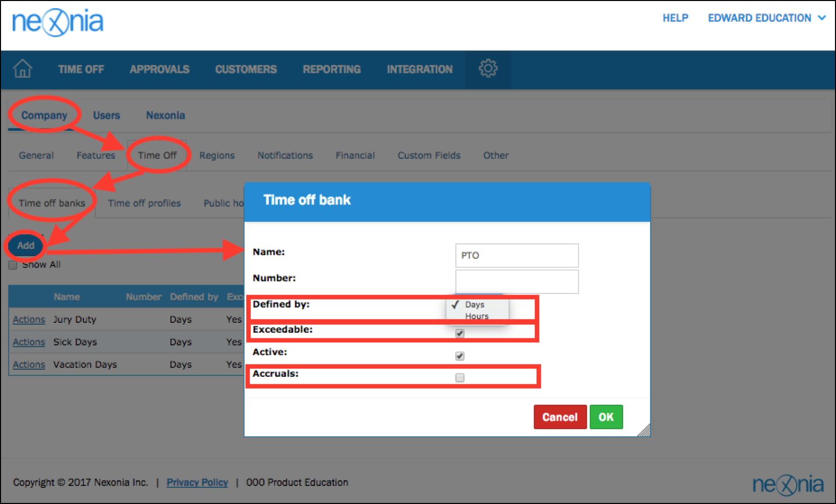The image size is (836, 504).
Task: Toggle the Exceedable checkbox
Action: point(459,333)
